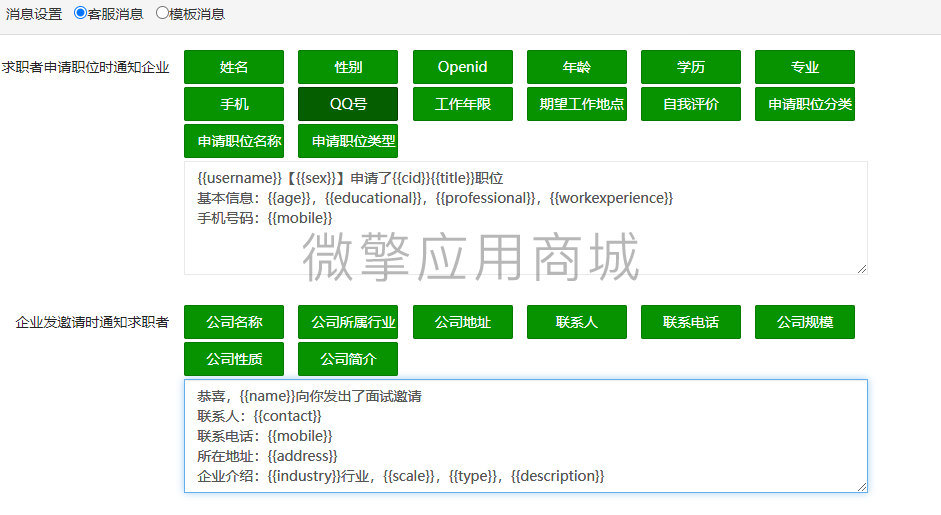Image resolution: width=941 pixels, height=515 pixels.
Task: Focus the interview invitation notification textarea
Action: click(x=526, y=436)
